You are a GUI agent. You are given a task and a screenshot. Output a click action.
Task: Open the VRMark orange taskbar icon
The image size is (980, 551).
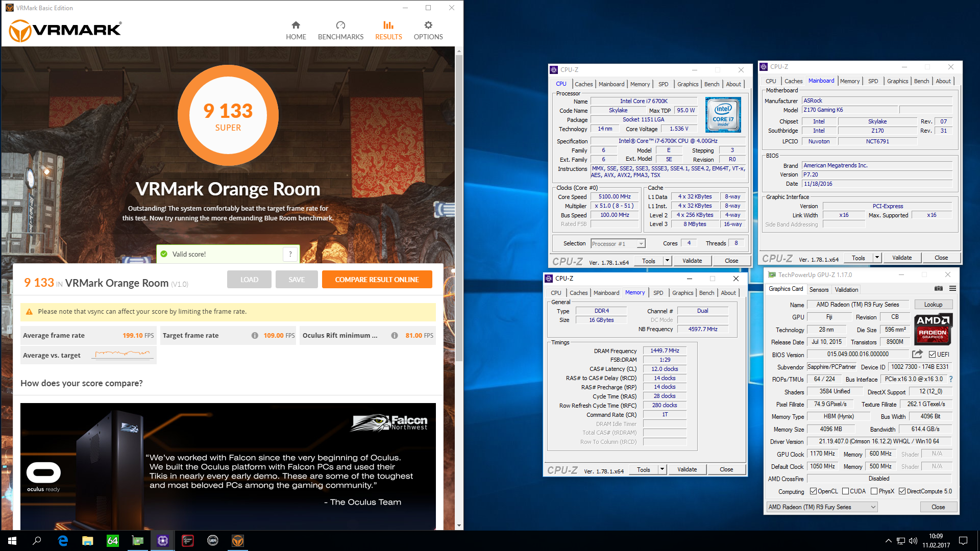click(x=238, y=541)
